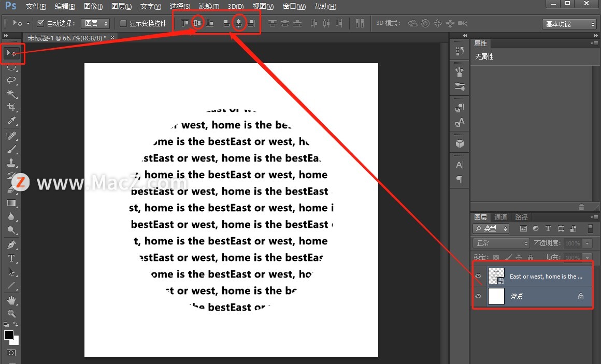Hide the East or west text layer
The width and height of the screenshot is (601, 364).
[478, 276]
